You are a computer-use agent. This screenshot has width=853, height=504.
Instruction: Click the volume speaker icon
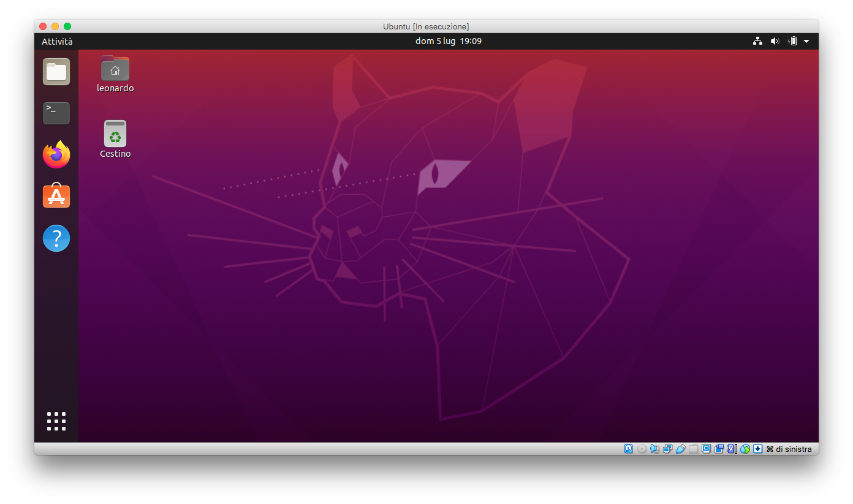tap(775, 41)
